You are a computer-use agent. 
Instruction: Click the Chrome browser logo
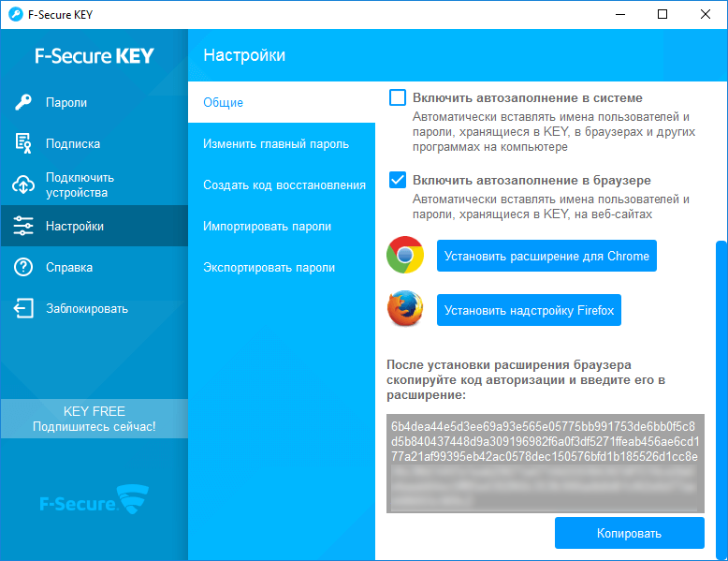point(405,255)
